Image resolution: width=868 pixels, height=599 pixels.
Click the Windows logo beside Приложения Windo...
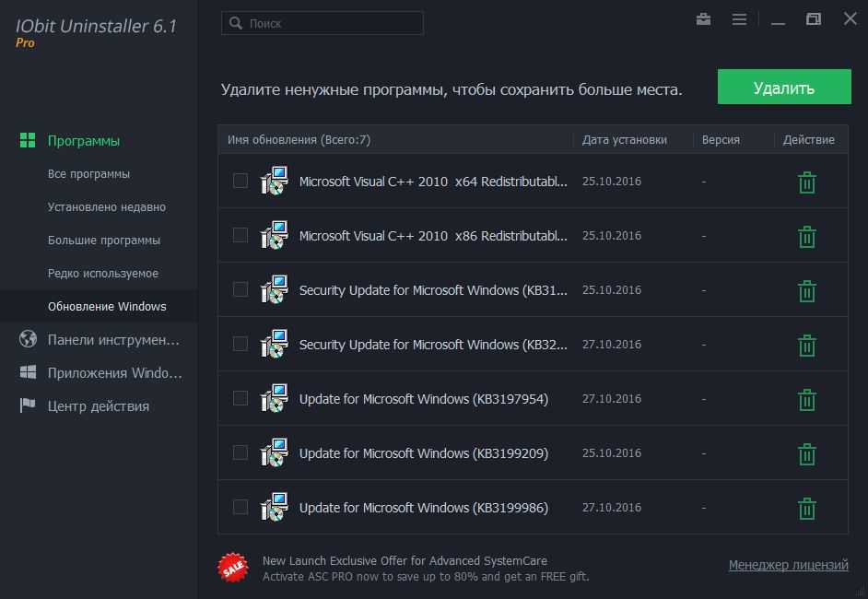[28, 372]
